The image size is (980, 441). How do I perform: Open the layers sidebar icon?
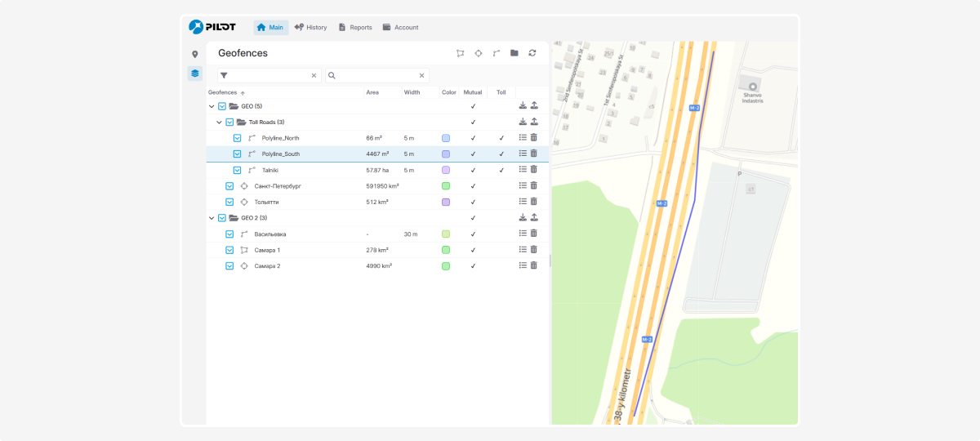[194, 73]
